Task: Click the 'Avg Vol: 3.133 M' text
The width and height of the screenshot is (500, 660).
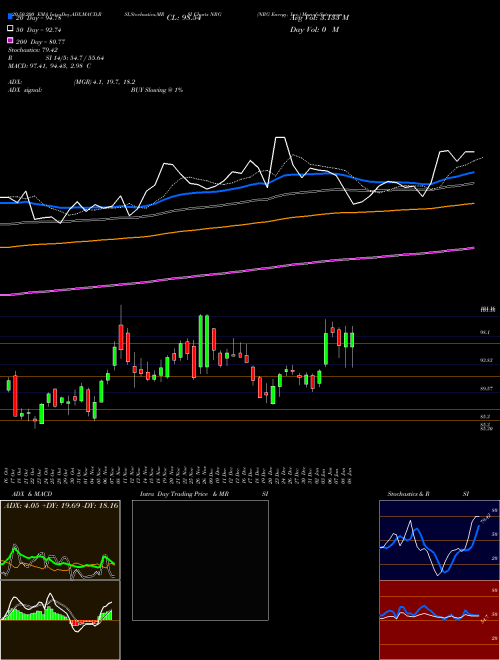Action: [319, 18]
